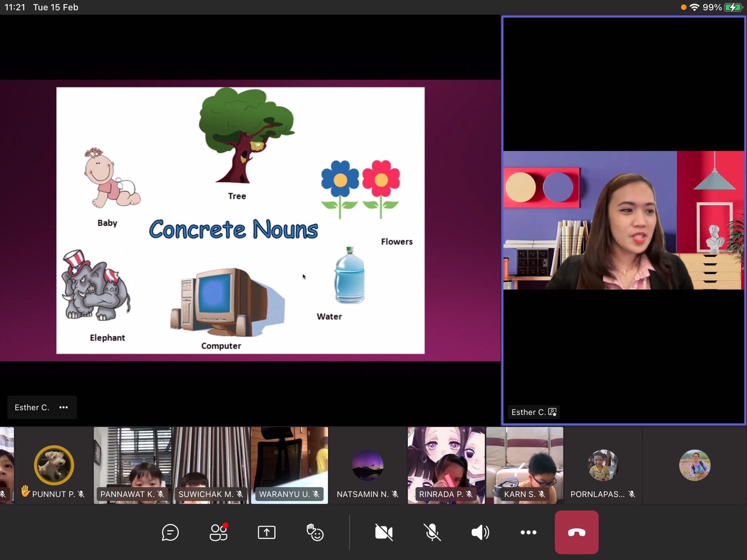The height and width of the screenshot is (560, 747).
Task: Tap NATSAMIN N. muted microphone icon
Action: click(x=395, y=494)
